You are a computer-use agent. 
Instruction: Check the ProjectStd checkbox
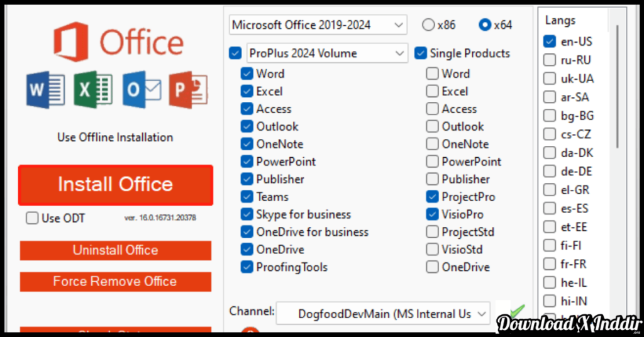tap(432, 232)
